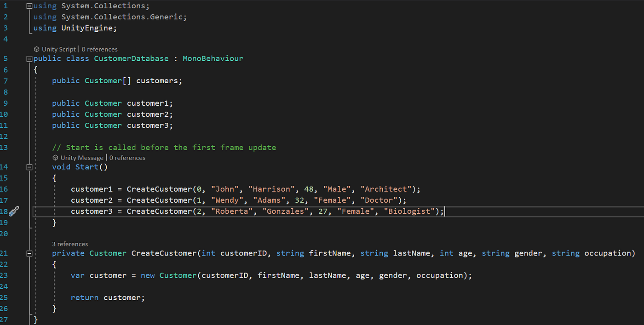
Task: Click the Unity cube icon beside Unity Message
Action: tap(55, 157)
